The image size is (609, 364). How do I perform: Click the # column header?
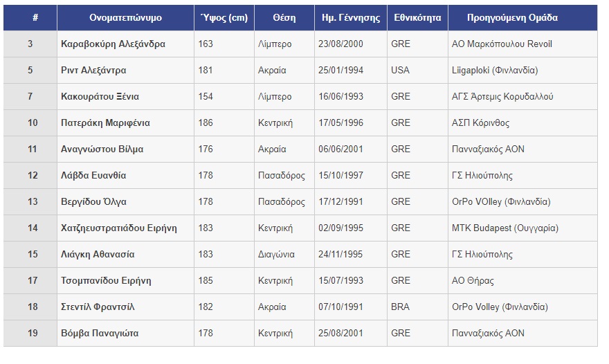click(30, 18)
